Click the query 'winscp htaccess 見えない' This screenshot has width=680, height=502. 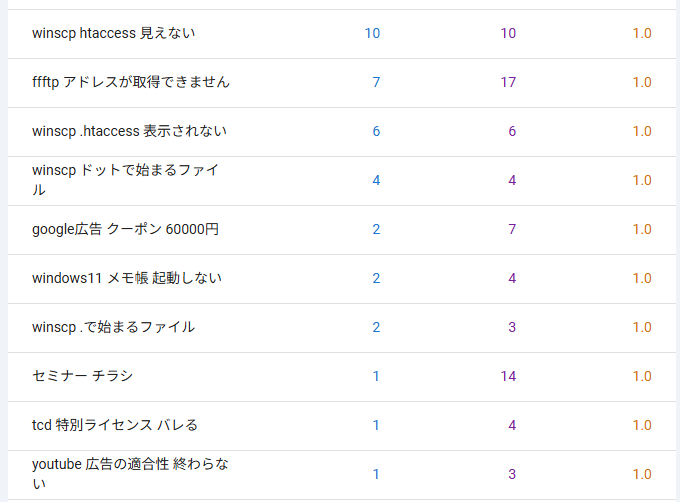click(113, 33)
